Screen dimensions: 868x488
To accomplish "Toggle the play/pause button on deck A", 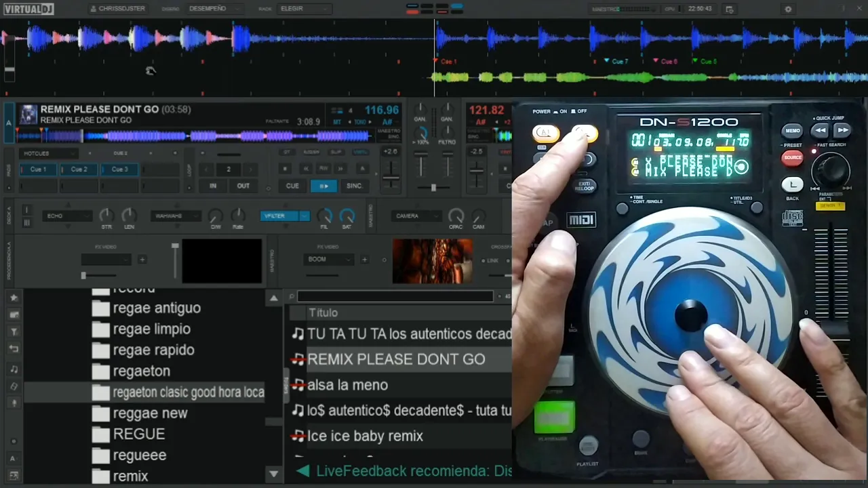I will click(x=323, y=186).
